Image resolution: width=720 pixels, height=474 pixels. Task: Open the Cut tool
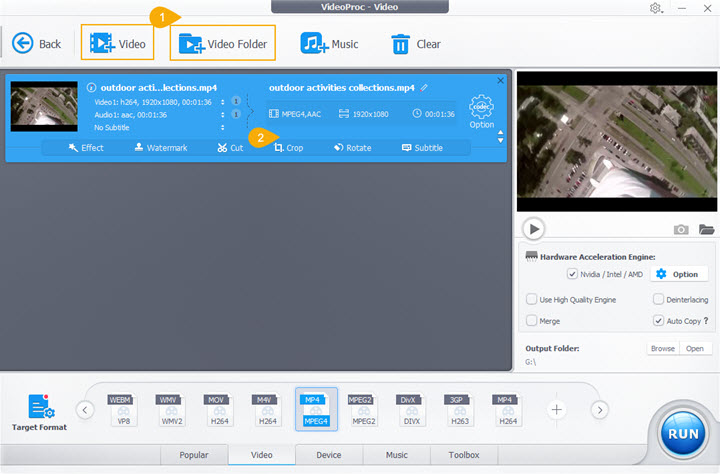point(230,148)
